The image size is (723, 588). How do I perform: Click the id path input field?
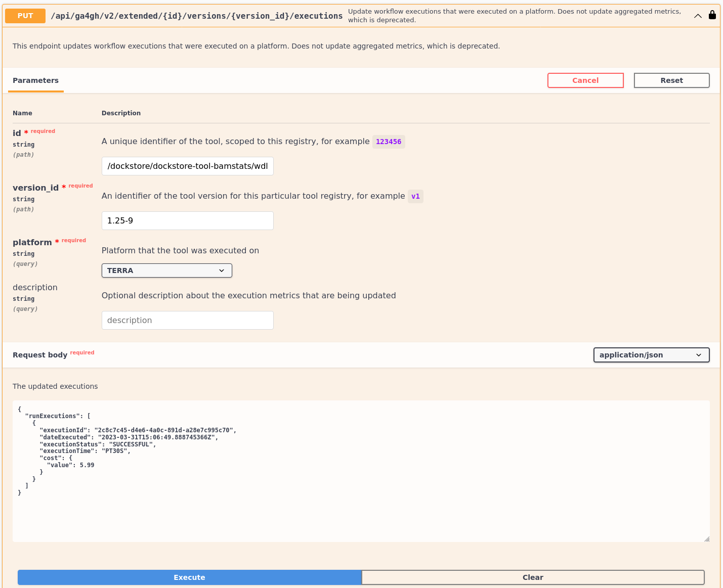[x=187, y=166]
